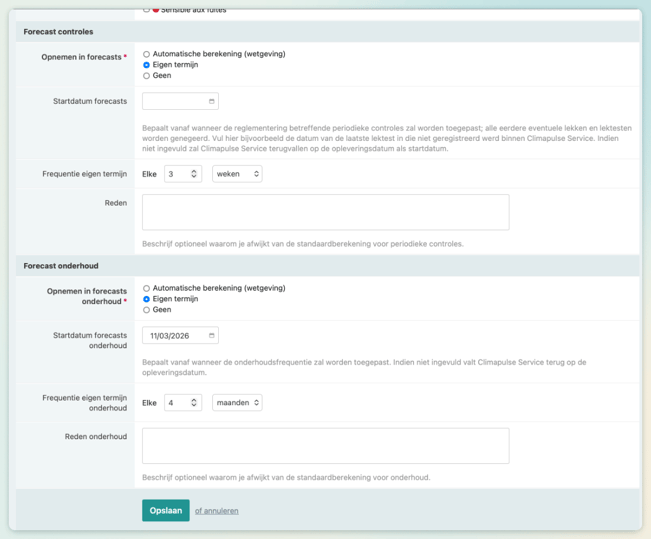Click the empty Startdatum forecasts date field
The image size is (651, 539).
[173, 101]
